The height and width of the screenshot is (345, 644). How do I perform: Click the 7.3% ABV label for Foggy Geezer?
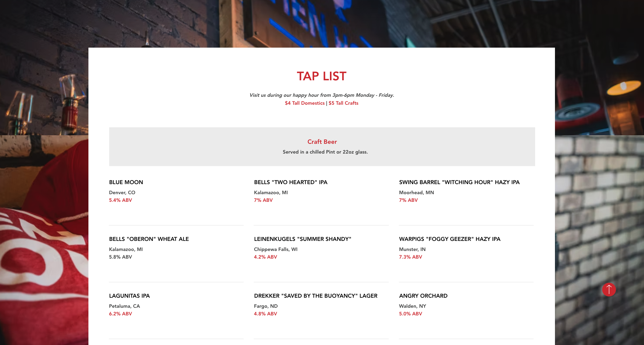click(410, 257)
